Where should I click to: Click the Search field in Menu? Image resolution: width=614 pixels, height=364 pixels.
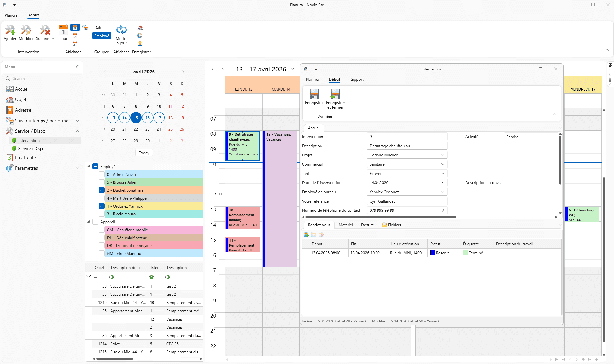pyautogui.click(x=43, y=79)
